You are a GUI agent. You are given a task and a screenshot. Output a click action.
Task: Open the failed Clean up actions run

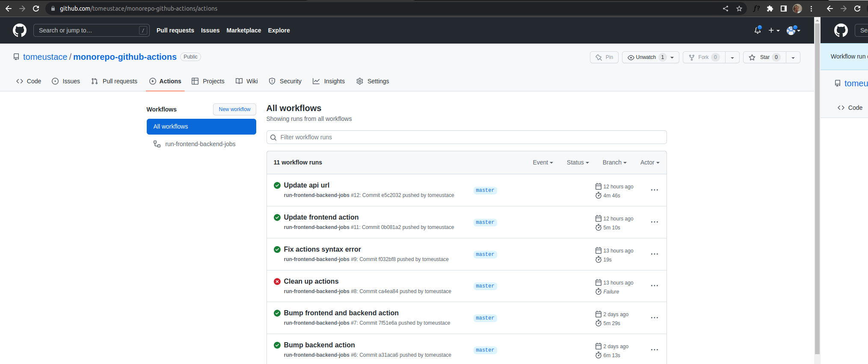pyautogui.click(x=311, y=281)
